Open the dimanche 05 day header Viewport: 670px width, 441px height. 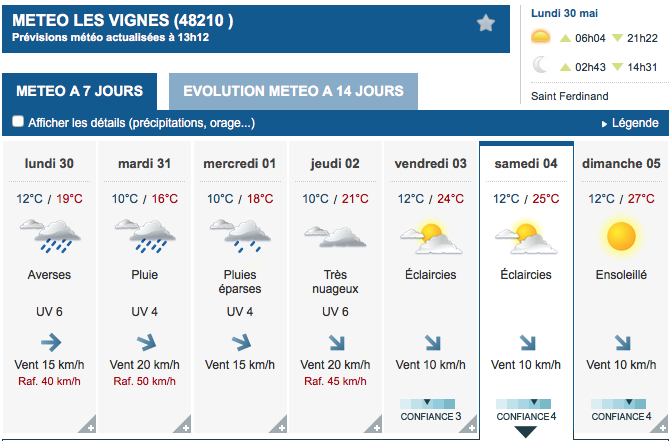(621, 163)
